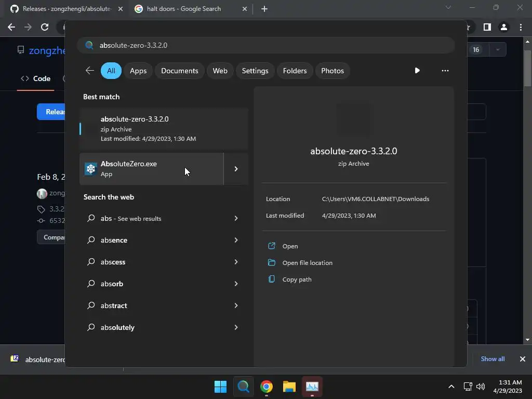
Task: Go back with the search panel arrow
Action: click(89, 71)
